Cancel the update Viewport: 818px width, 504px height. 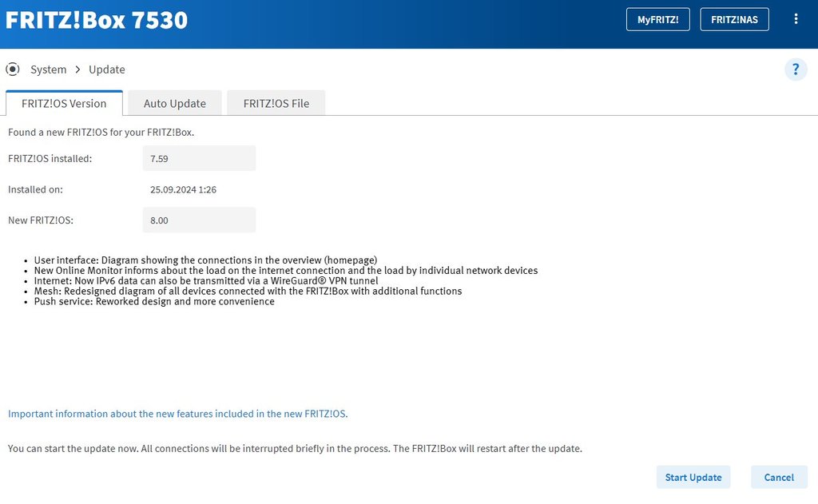pyautogui.click(x=779, y=478)
